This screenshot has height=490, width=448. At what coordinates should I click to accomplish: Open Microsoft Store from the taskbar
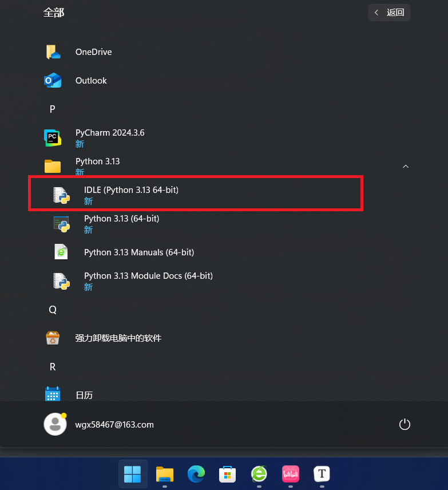(x=228, y=474)
